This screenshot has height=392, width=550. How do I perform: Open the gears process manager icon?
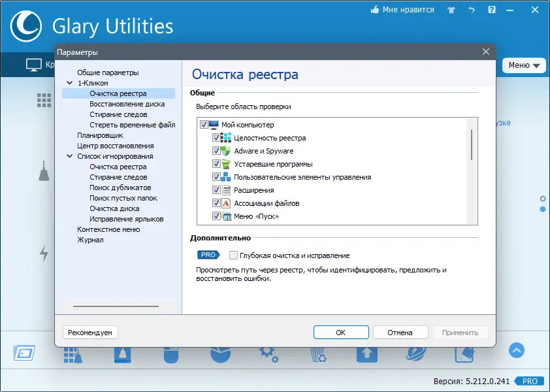269,355
